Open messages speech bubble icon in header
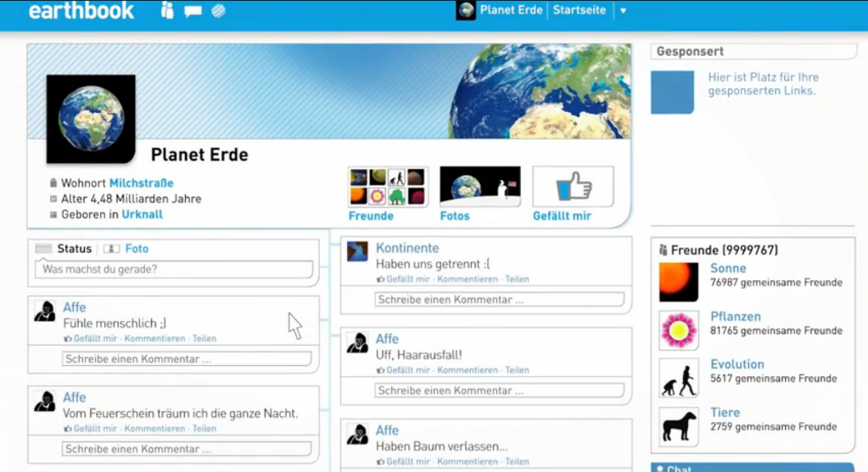The height and width of the screenshot is (472, 868). point(193,10)
